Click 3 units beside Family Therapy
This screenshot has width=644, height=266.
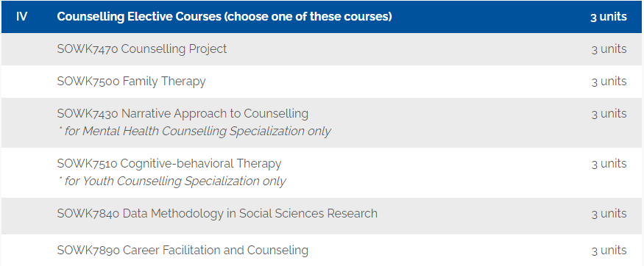pos(609,82)
